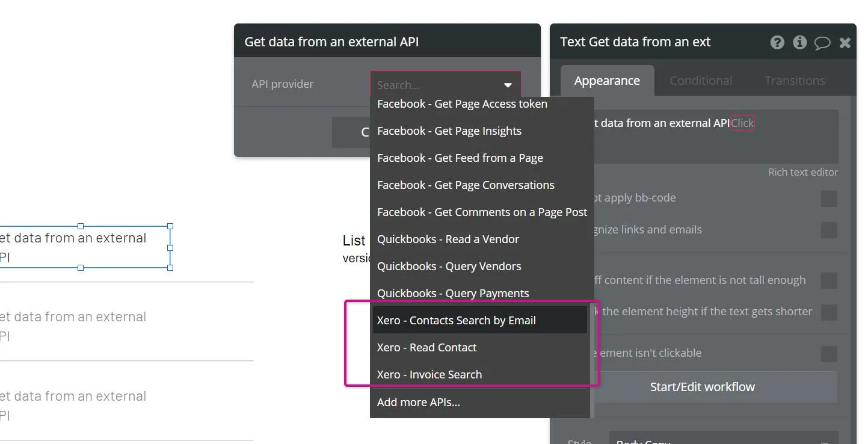Enable the 'apply bb-code' checkbox
The width and height of the screenshot is (868, 444).
(x=829, y=199)
